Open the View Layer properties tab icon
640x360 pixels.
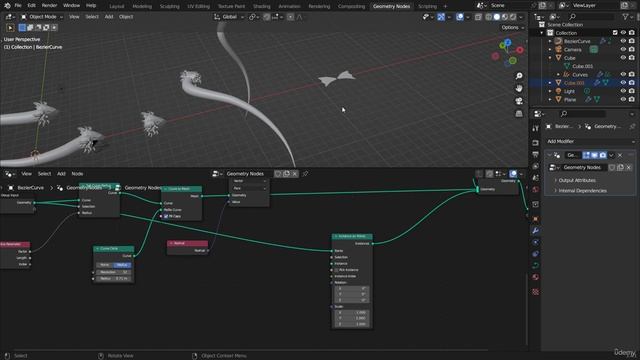pos(536,166)
